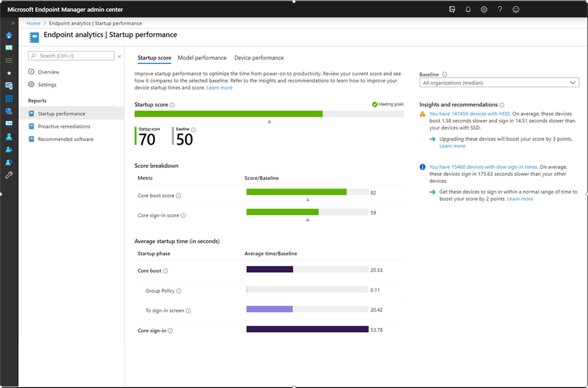The image size is (588, 388).
Task: Click the Endpoint analytics notebook icon in the title
Action: (34, 37)
